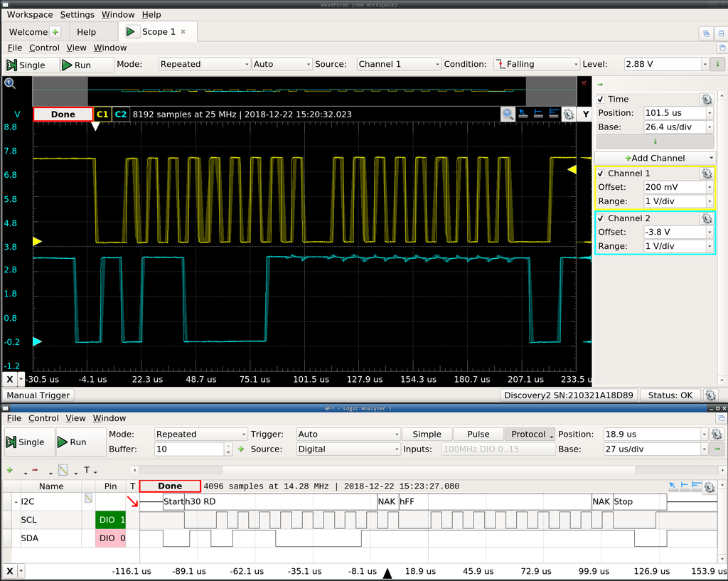The width and height of the screenshot is (728, 581).
Task: Add a signal with green plus in Logic Analyzer
Action: 10,471
